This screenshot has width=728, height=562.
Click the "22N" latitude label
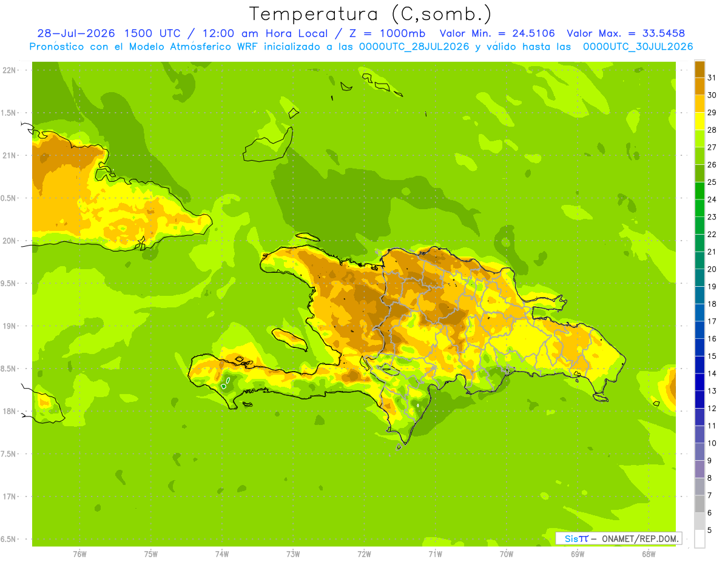pos(8,70)
